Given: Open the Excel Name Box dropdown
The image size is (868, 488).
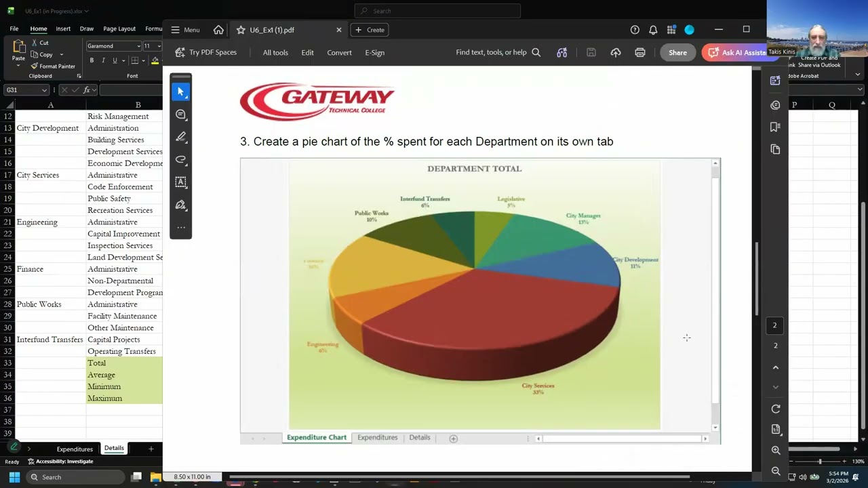Looking at the screenshot, I should point(44,90).
